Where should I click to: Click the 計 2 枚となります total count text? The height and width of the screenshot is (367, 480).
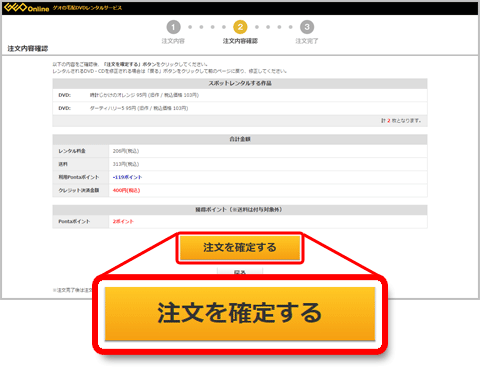pos(401,121)
